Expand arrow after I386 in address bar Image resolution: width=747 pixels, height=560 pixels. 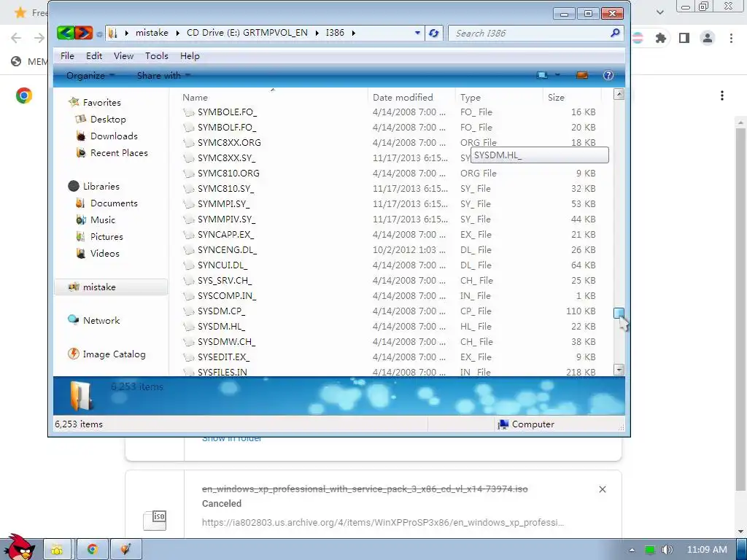(354, 33)
